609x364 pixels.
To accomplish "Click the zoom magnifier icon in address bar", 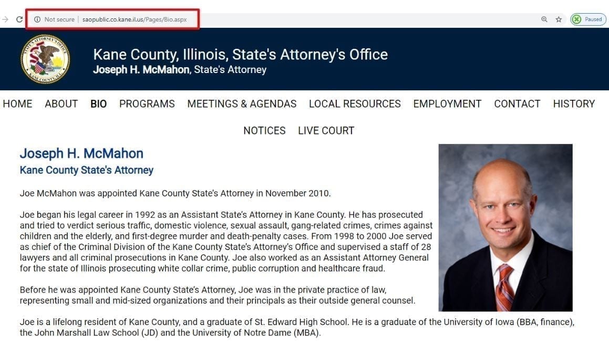I will 544,19.
